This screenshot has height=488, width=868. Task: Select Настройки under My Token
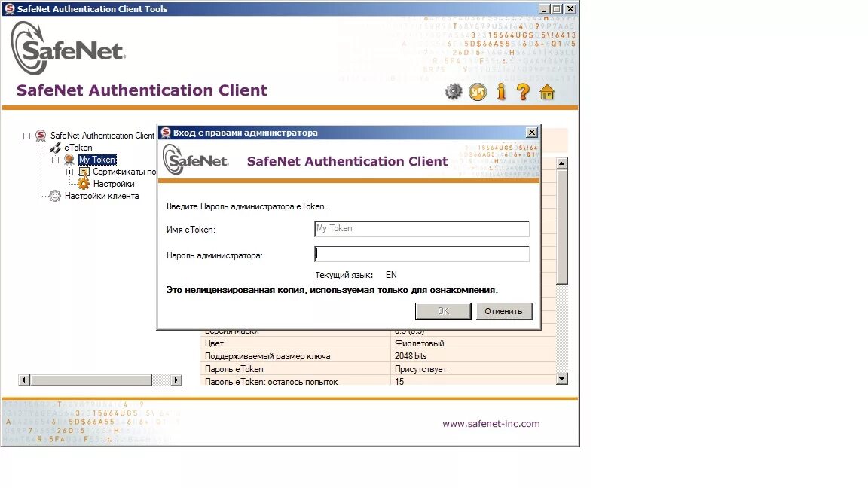tap(114, 184)
